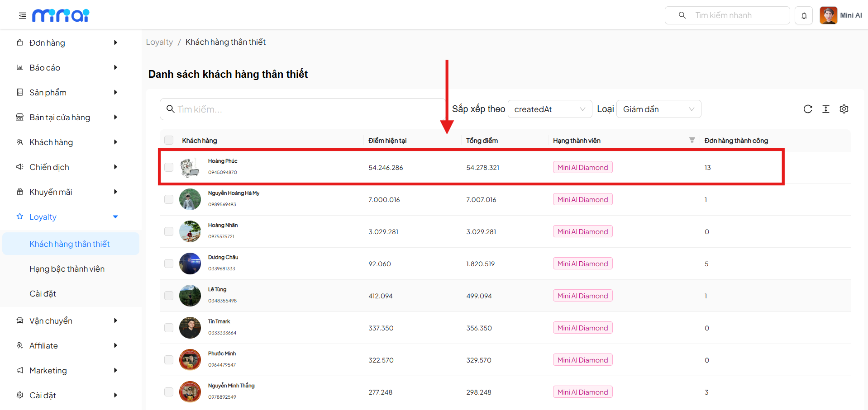The image size is (868, 410).
Task: Check the Dương Châu row checkbox
Action: 169,264
